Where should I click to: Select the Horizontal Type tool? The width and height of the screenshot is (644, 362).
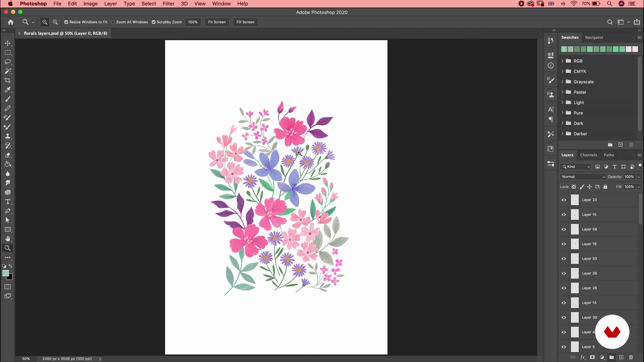coord(8,202)
